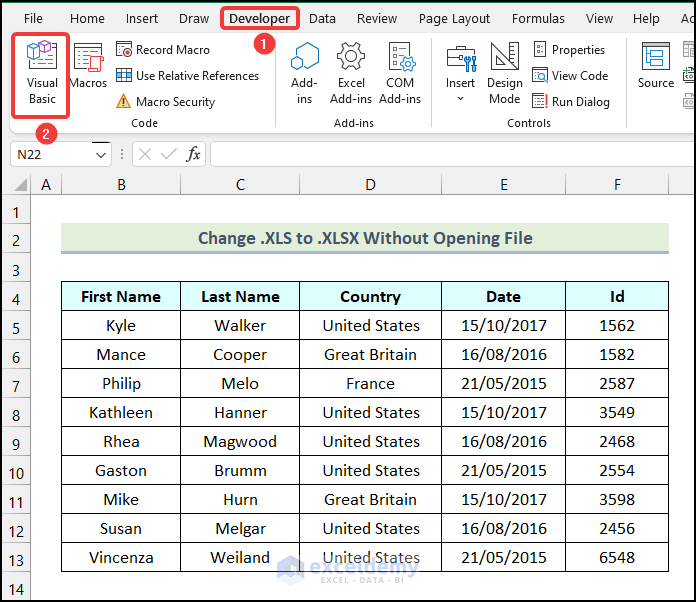Click the 'Last Name' header cell
The height and width of the screenshot is (602, 696).
240,296
